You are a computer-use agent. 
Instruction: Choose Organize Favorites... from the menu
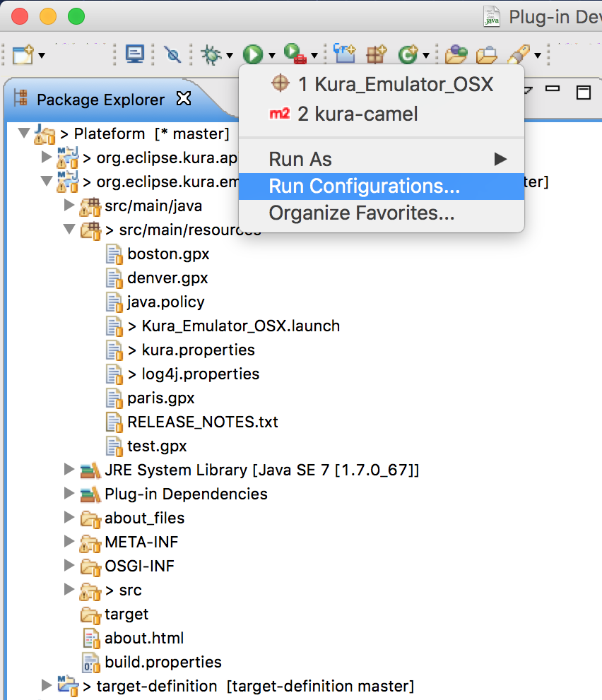(x=361, y=213)
